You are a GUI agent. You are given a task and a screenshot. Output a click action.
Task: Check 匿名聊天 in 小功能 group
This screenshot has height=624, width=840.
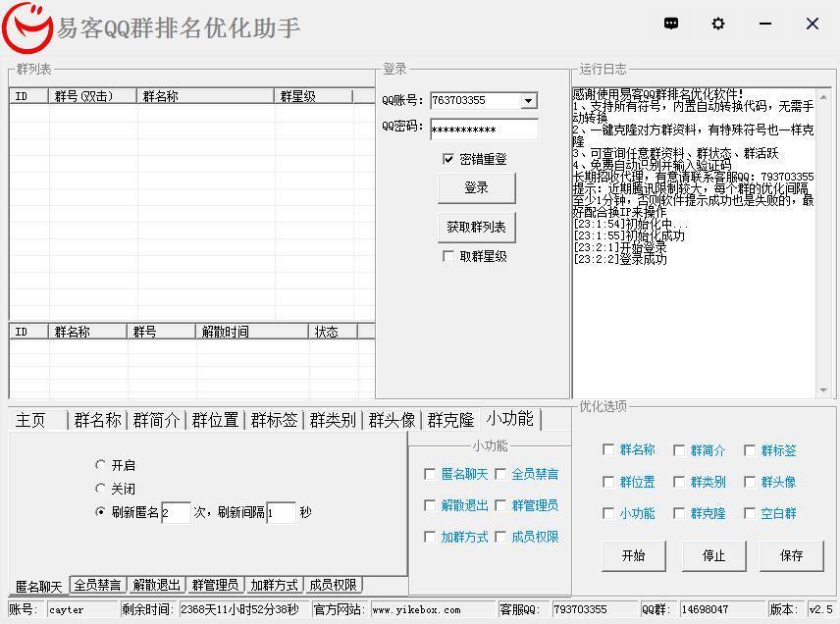430,474
